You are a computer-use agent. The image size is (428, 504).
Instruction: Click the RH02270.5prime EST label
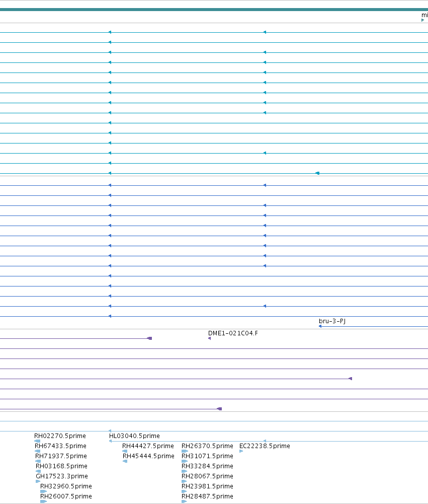[x=60, y=436]
